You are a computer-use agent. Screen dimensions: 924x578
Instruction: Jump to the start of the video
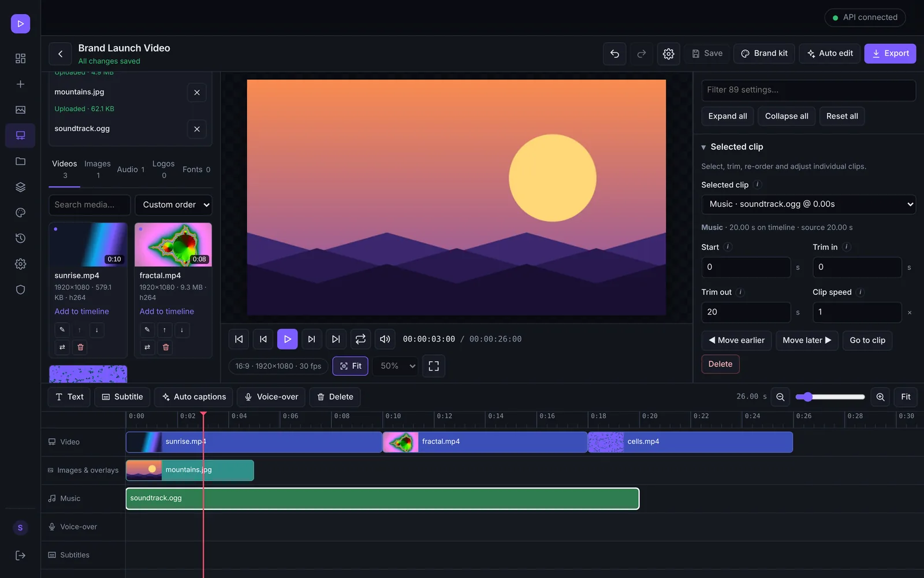[239, 339]
